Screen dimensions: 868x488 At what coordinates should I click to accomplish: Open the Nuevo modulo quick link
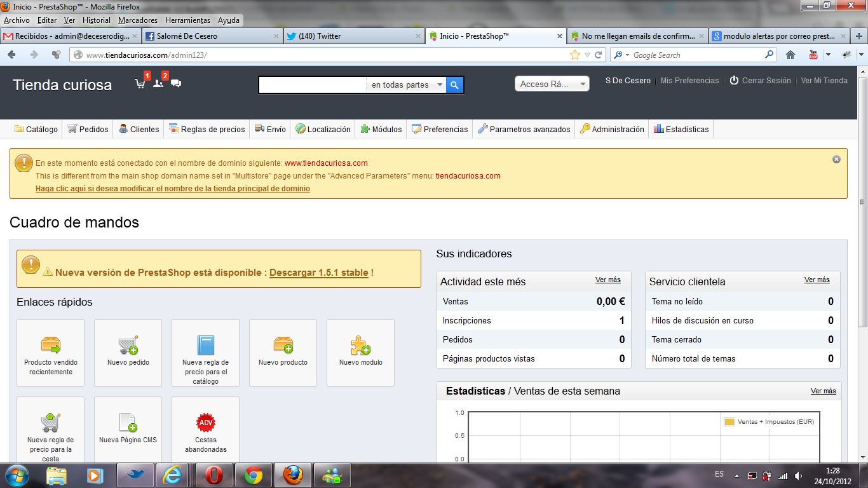361,353
